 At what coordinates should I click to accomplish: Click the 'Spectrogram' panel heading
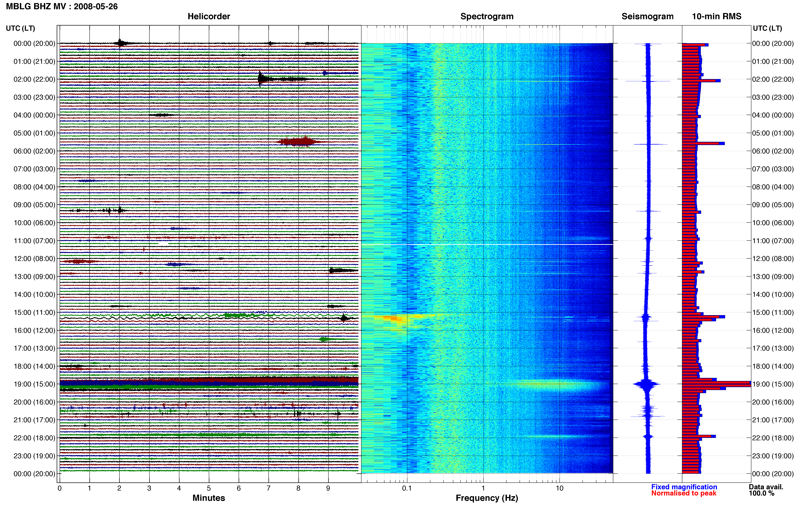click(487, 16)
